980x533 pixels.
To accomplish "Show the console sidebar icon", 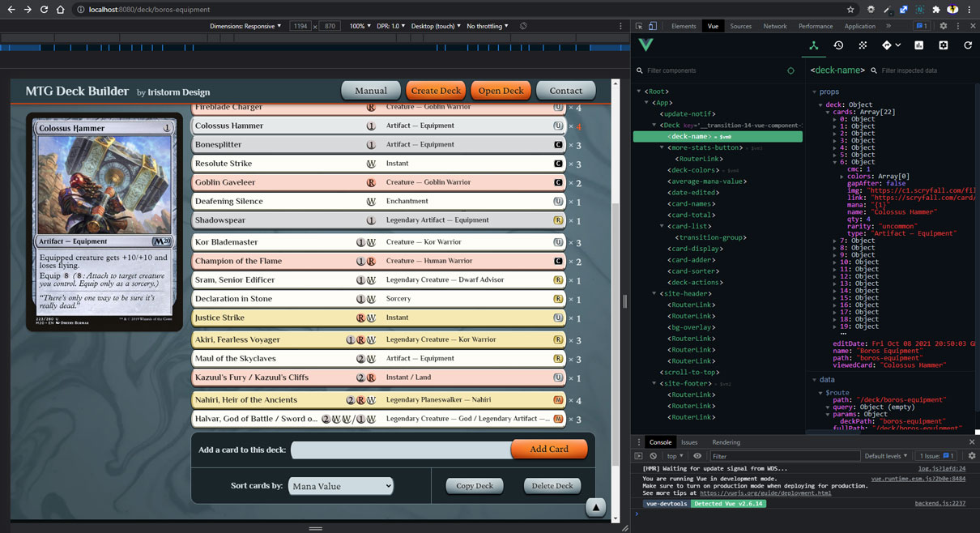I will [638, 456].
